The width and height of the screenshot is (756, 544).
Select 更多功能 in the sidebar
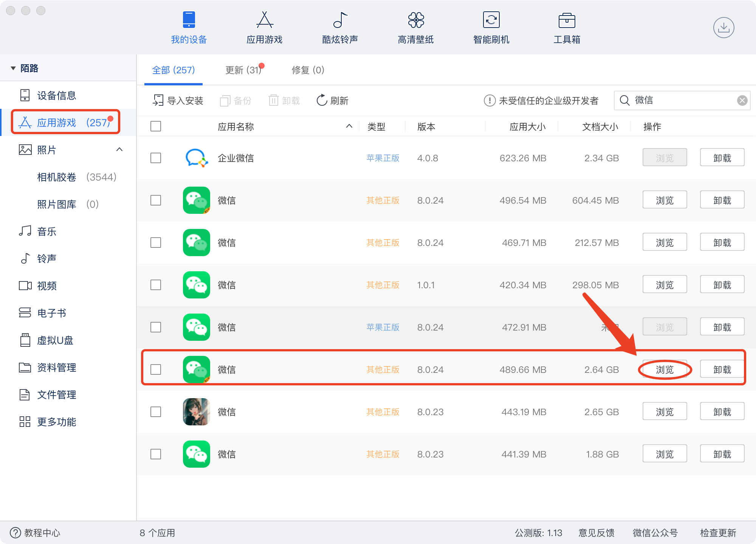point(68,422)
